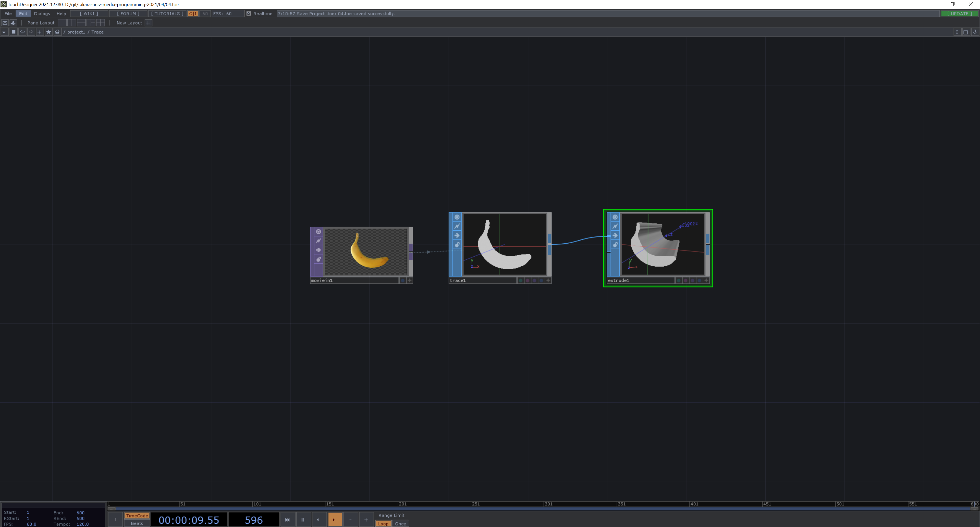Expand flags with plus on extrude1 node
This screenshot has width=980, height=527.
[x=706, y=280]
